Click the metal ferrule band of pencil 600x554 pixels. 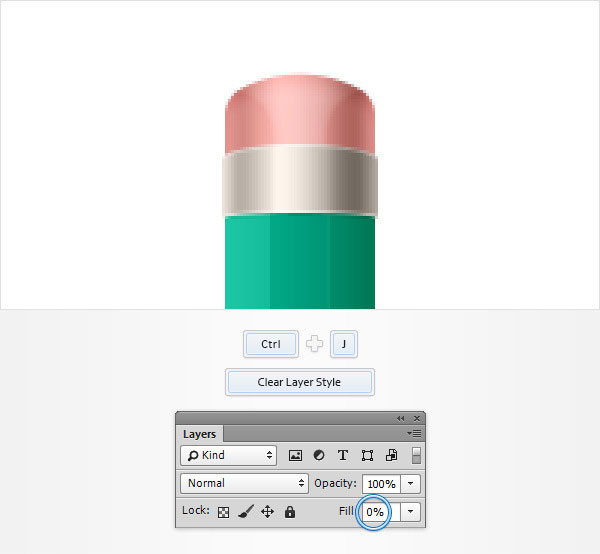tap(300, 182)
